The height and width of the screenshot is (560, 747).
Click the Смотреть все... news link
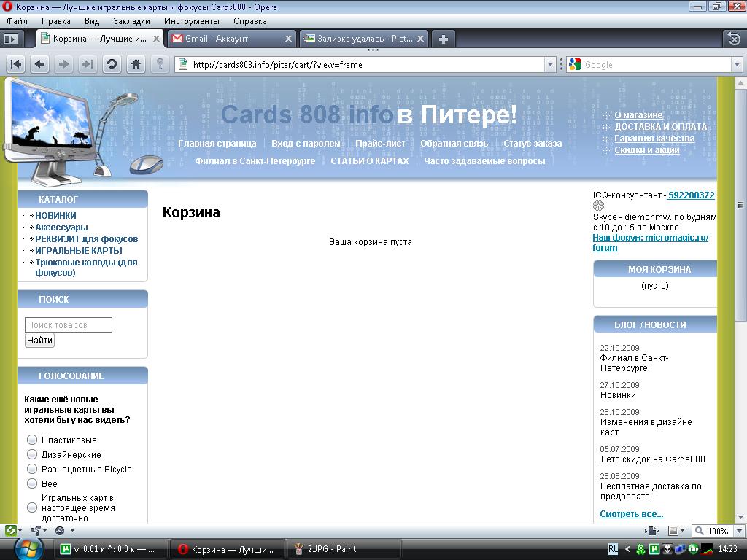[632, 514]
